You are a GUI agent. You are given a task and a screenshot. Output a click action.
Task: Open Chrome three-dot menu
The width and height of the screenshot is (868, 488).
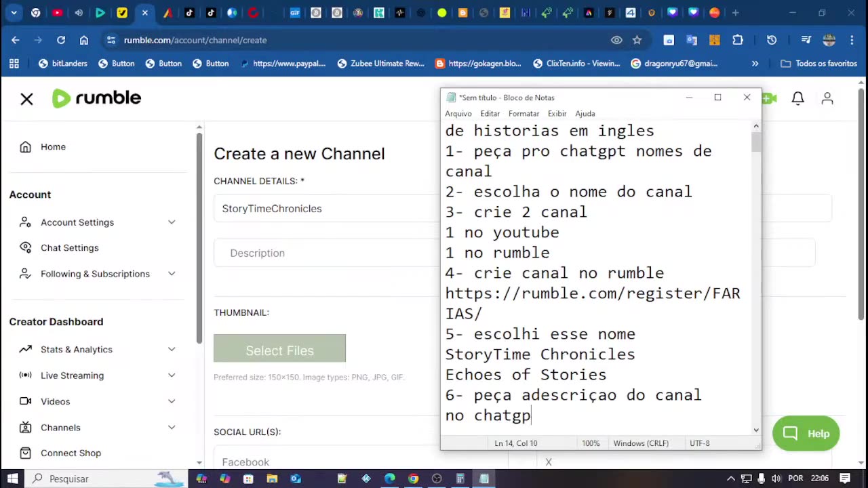tap(852, 40)
